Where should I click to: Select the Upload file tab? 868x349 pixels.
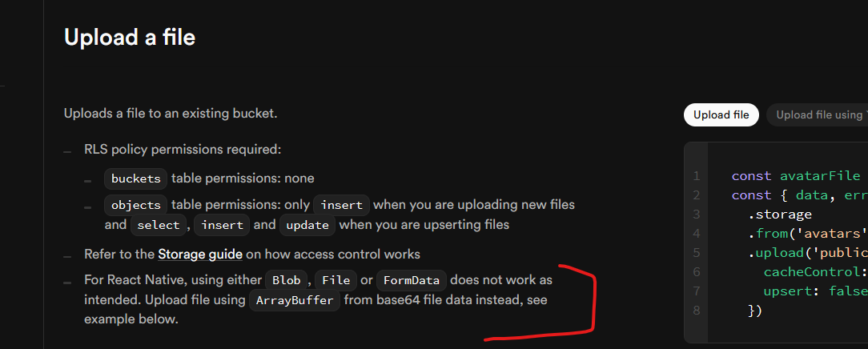tap(721, 115)
